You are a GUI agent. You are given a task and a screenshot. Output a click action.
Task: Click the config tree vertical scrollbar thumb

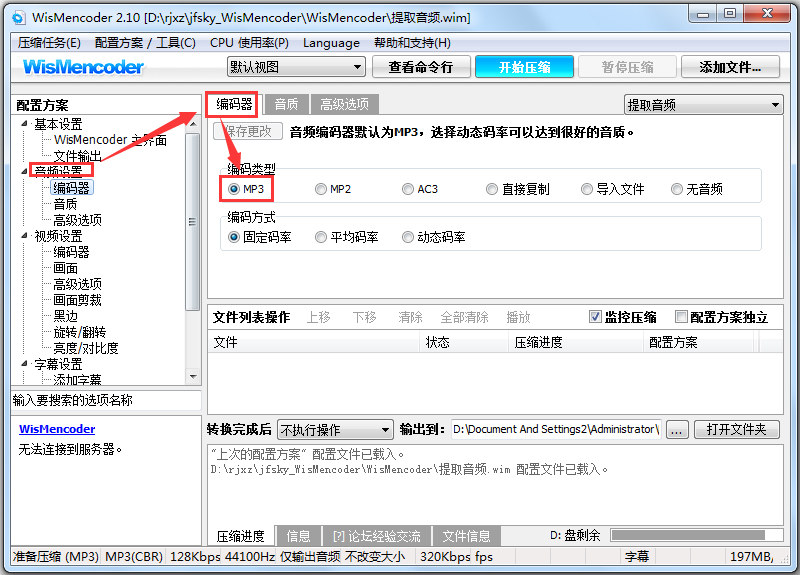pos(192,222)
